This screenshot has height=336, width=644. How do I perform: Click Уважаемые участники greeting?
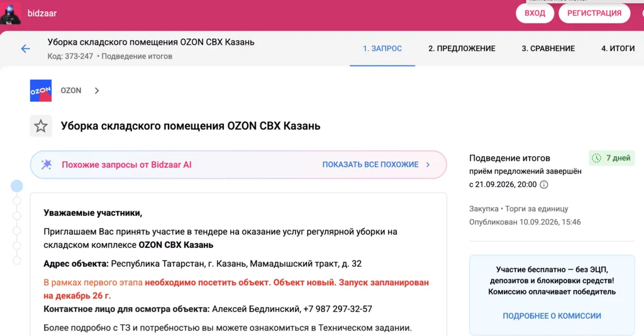click(x=93, y=213)
